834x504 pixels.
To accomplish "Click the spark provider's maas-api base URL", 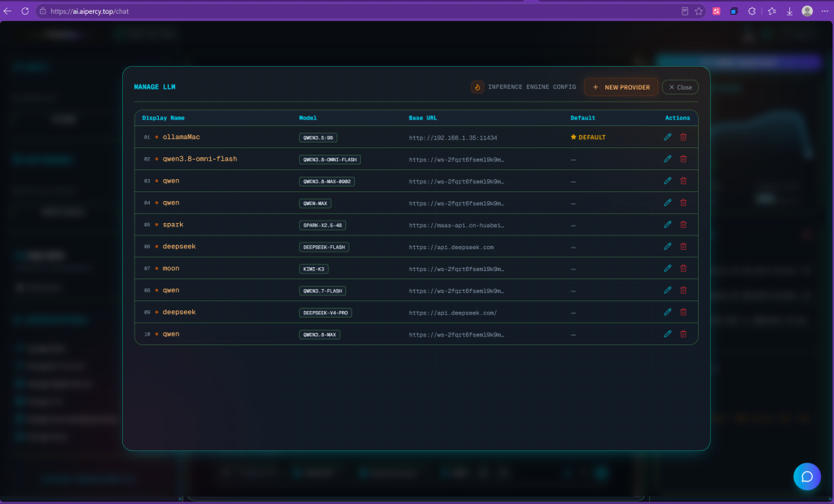I will (x=456, y=226).
